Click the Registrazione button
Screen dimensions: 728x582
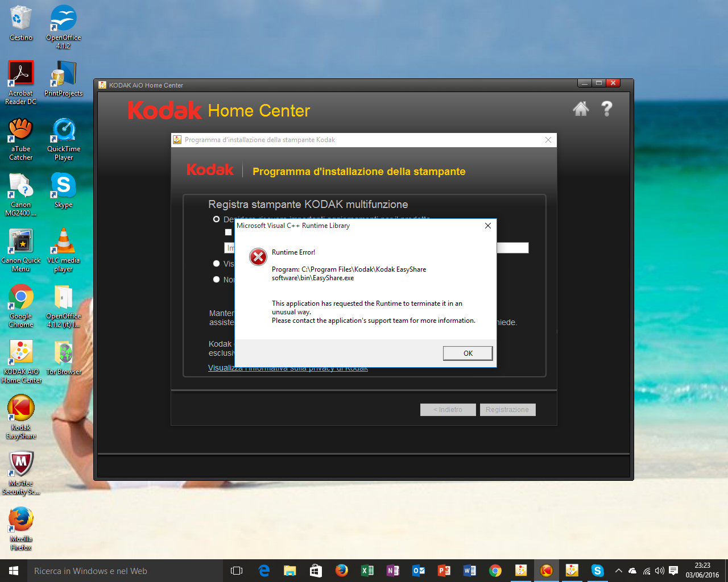[507, 410]
